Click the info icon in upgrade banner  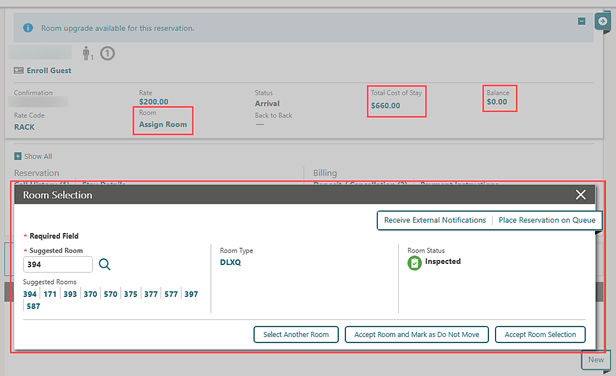coord(28,28)
